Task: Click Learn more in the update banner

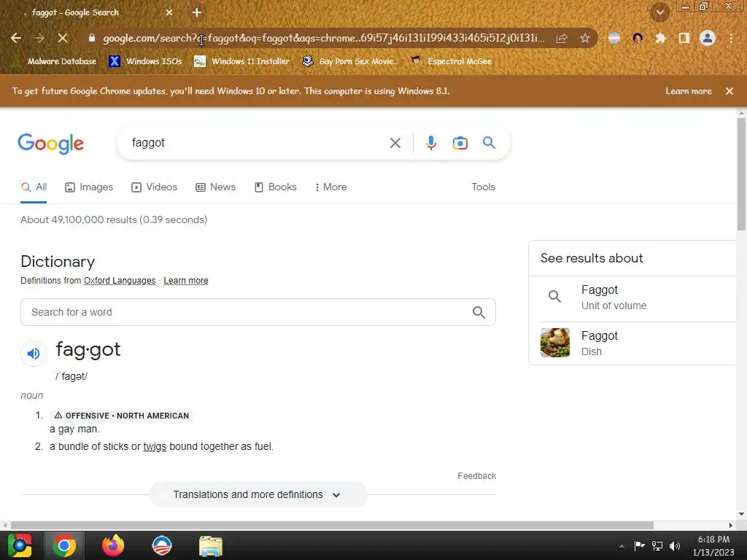Action: click(689, 91)
